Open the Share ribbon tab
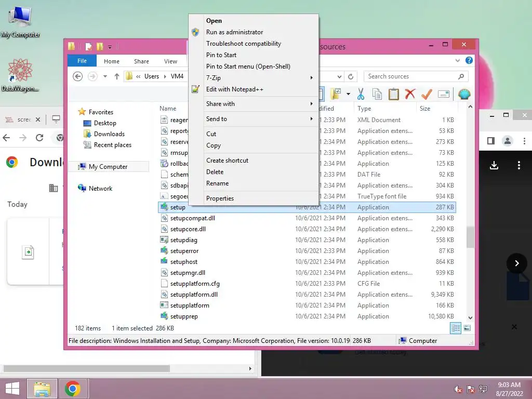The width and height of the screenshot is (532, 399). coord(141,61)
